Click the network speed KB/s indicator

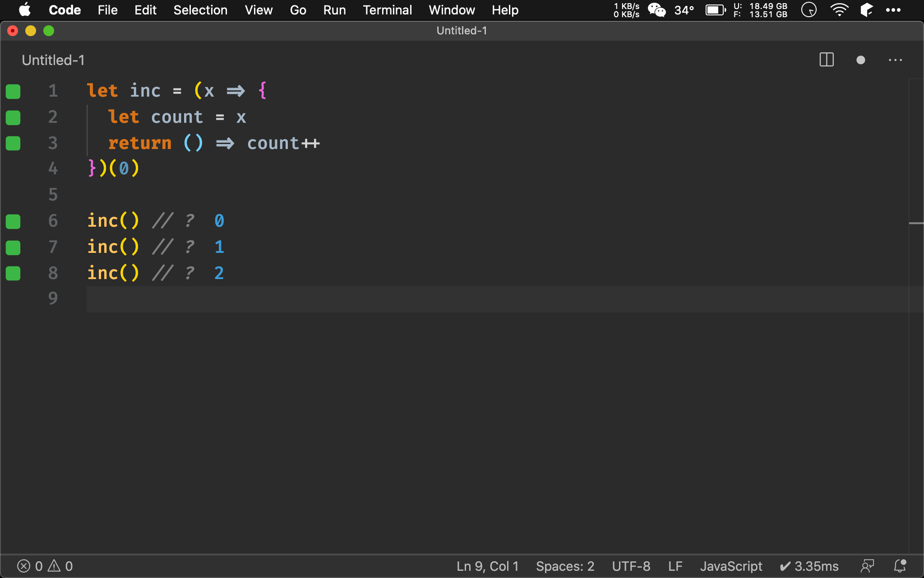(x=626, y=10)
